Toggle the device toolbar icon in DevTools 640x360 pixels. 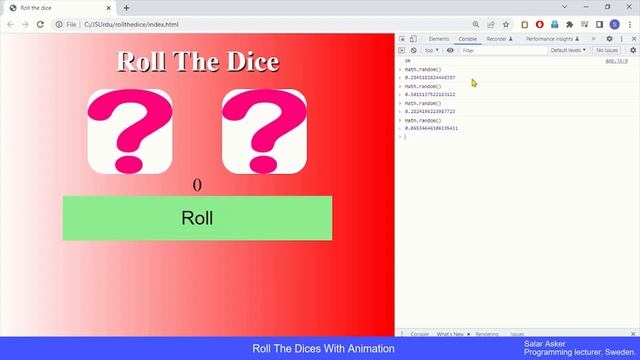pos(413,39)
